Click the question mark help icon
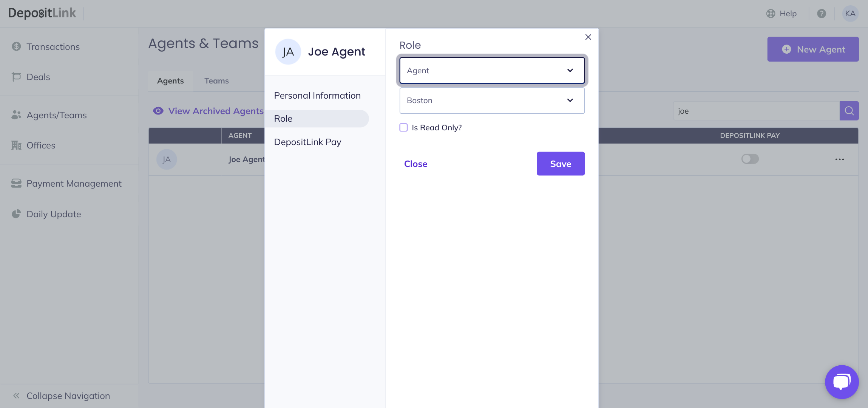Viewport: 868px width, 408px height. 822,14
